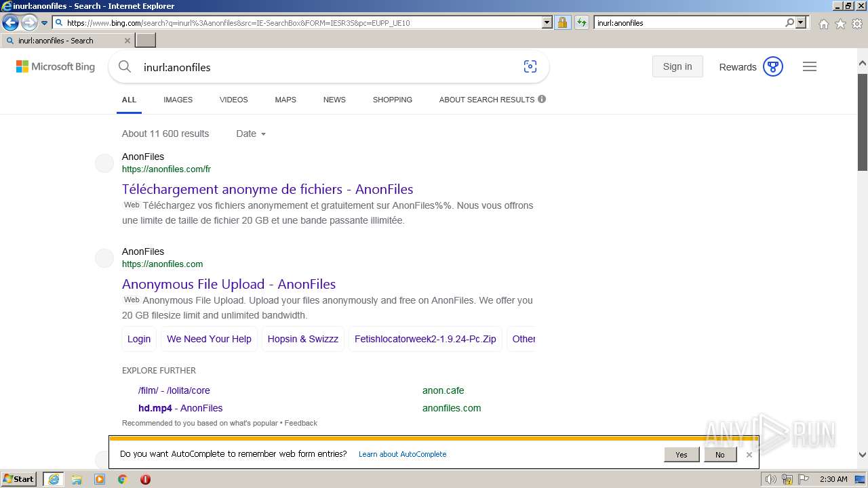Open Bing visual search camera icon
The width and height of the screenshot is (868, 488).
[530, 66]
